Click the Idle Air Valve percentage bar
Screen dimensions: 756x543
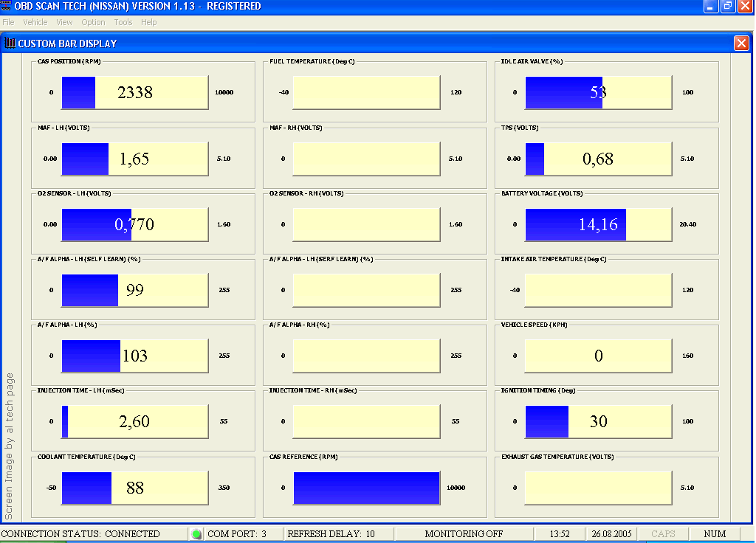[x=598, y=92]
